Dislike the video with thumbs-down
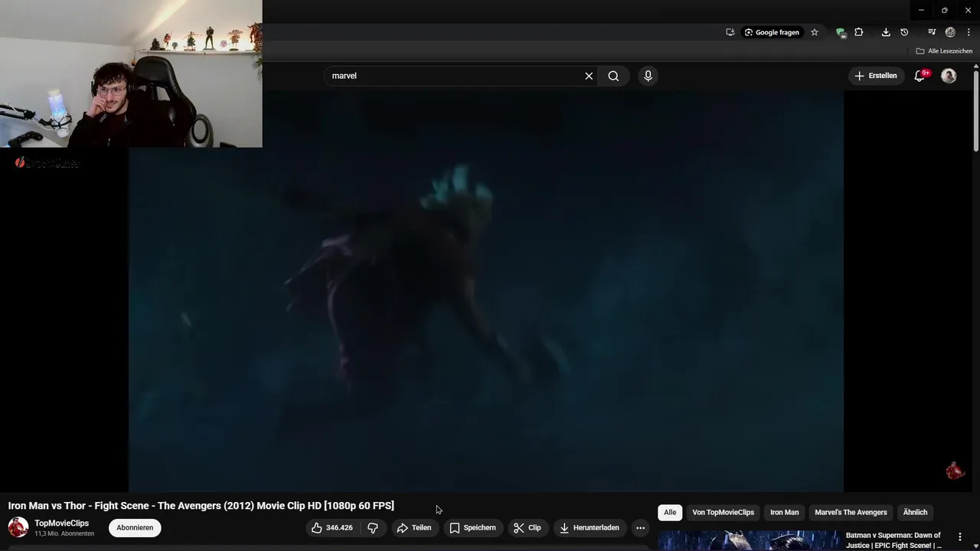Image resolution: width=980 pixels, height=551 pixels. tap(373, 527)
